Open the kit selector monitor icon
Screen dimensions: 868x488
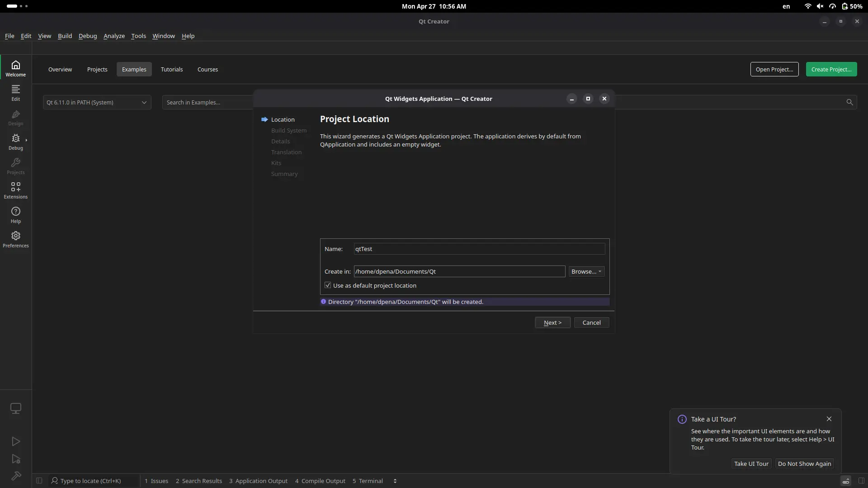(x=16, y=408)
